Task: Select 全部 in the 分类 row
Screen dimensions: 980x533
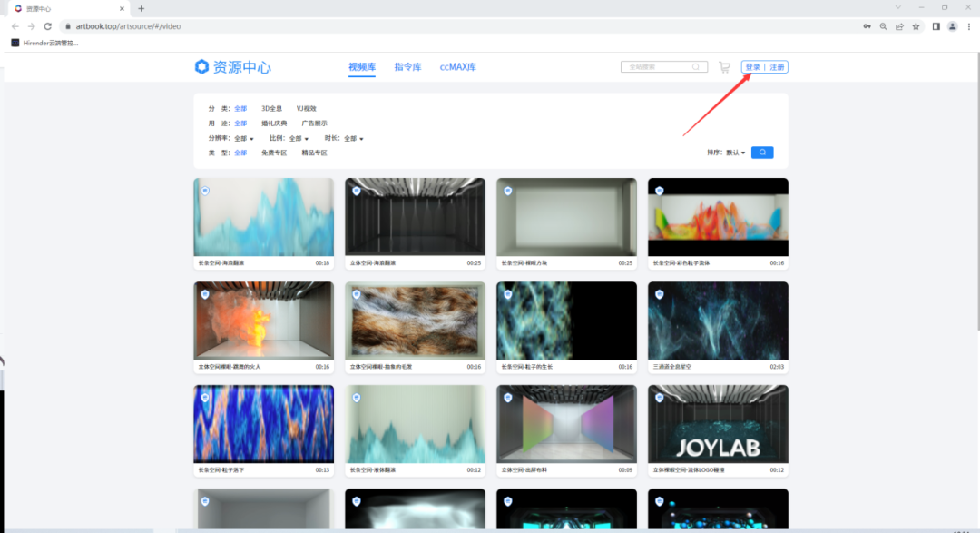Action: coord(240,108)
